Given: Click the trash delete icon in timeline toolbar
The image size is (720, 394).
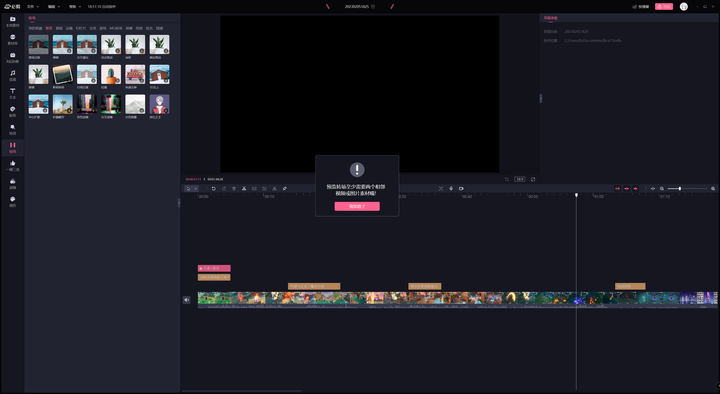Looking at the screenshot, I should coord(234,189).
